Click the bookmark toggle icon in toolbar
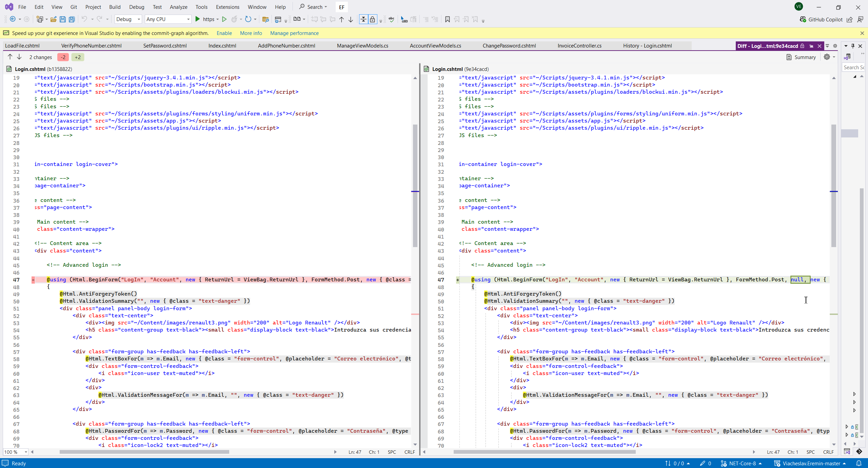868x468 pixels. [447, 19]
